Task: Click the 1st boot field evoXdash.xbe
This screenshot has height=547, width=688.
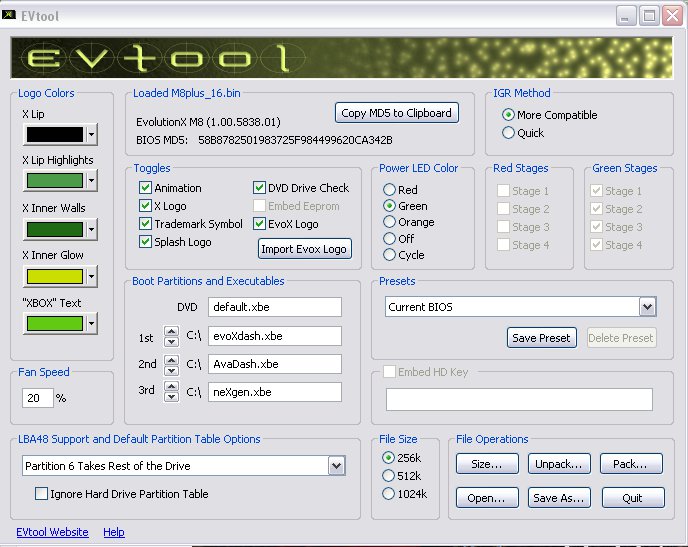Action: (275, 336)
